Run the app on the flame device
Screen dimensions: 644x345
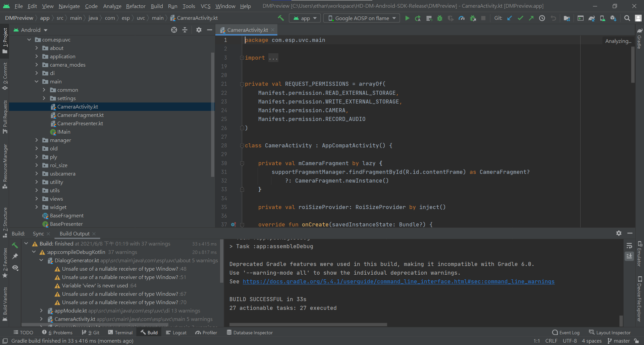click(x=407, y=18)
